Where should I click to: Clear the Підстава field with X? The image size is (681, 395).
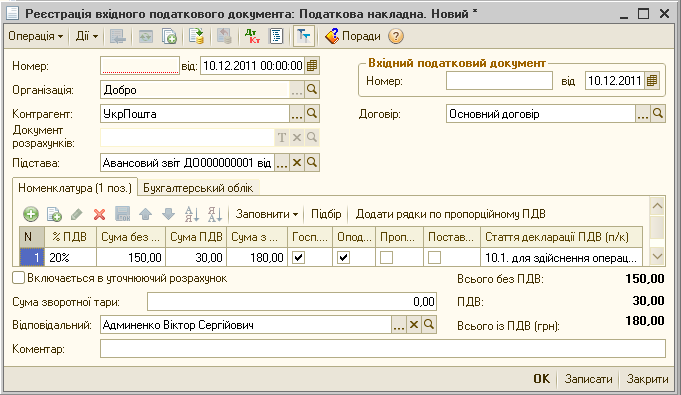(297, 163)
